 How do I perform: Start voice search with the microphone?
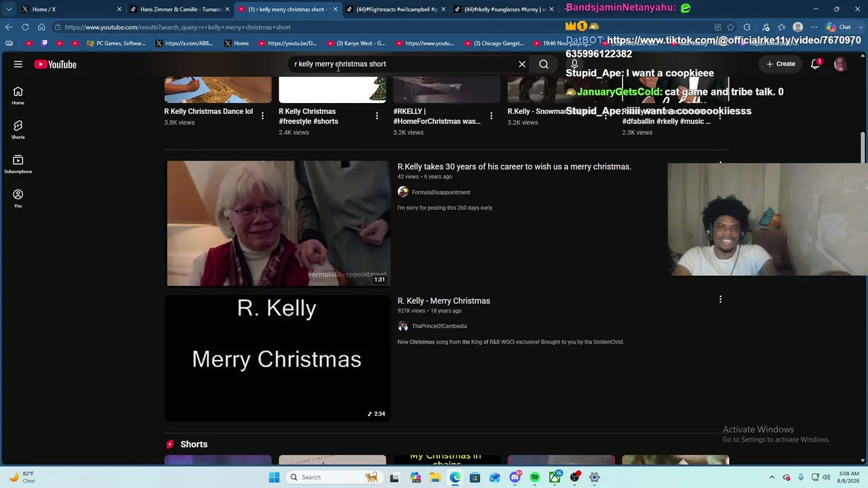point(574,64)
